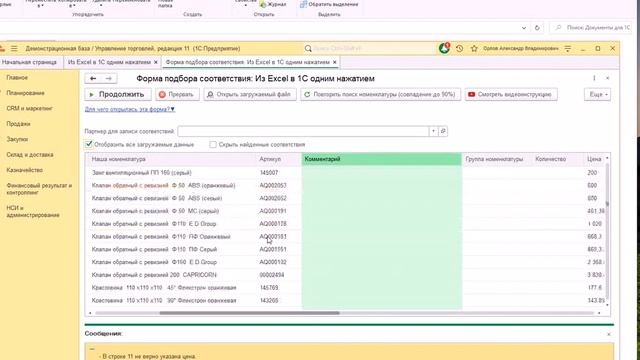Go forward with the right arrow button
The height and width of the screenshot is (360, 640).
(x=109, y=78)
